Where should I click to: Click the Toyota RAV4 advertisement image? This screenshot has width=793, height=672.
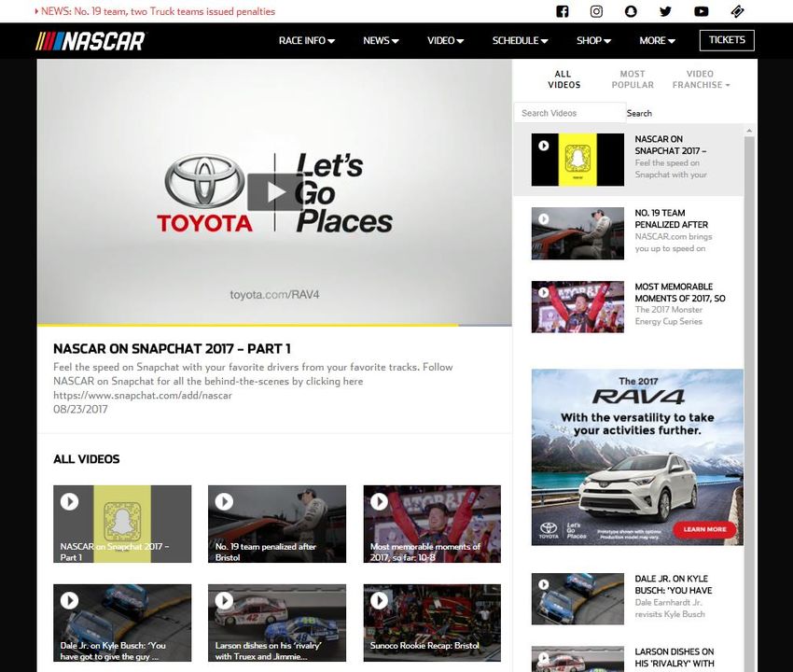pos(637,457)
